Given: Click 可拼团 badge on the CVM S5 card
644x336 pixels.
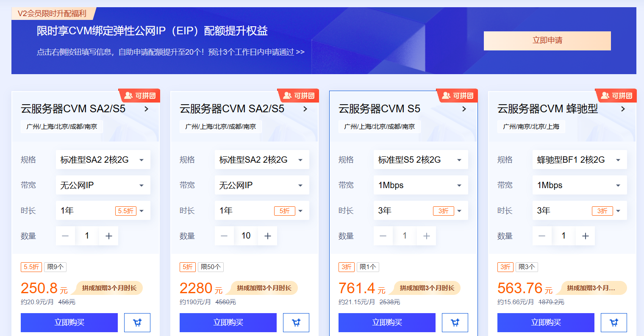Looking at the screenshot, I should point(457,96).
